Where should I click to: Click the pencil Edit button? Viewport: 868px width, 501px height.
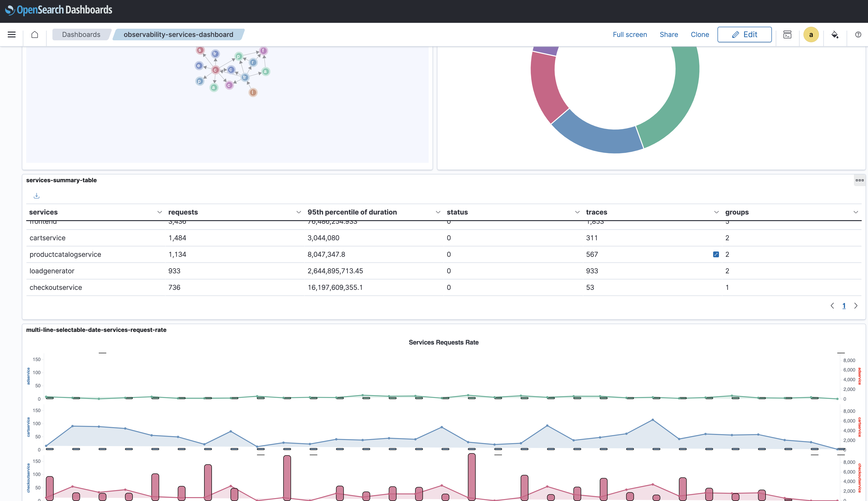click(744, 35)
